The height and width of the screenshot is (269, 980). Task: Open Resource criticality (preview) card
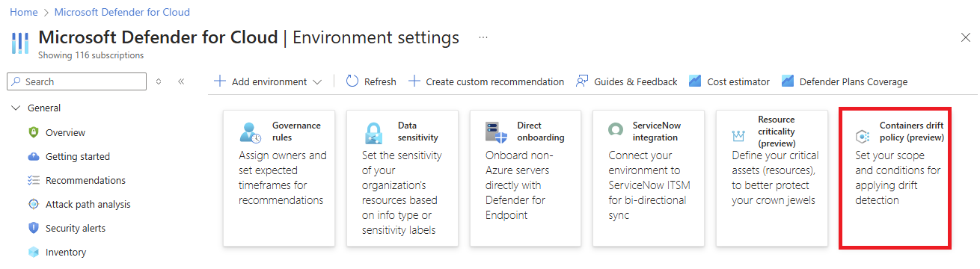click(x=771, y=178)
